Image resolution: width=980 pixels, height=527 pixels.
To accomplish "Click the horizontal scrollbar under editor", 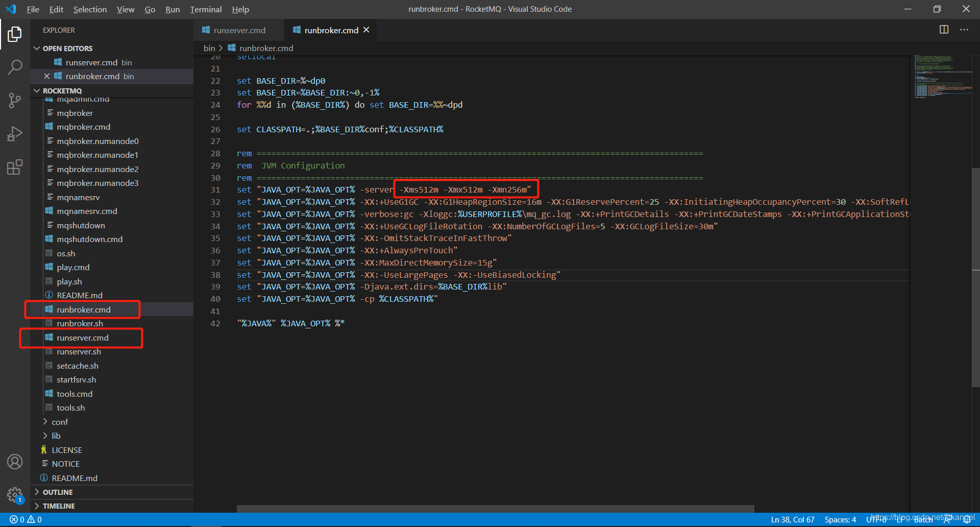I will (495, 509).
